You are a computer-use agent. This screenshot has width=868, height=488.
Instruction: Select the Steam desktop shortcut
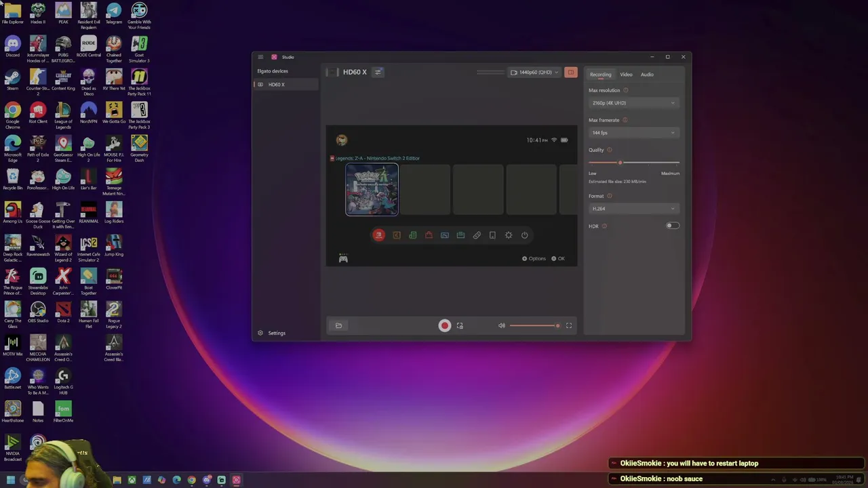coord(13,80)
